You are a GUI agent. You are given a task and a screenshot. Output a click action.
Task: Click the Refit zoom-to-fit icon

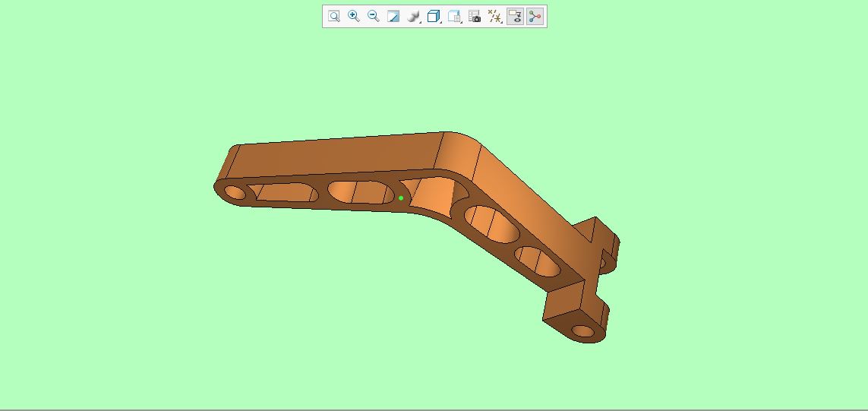[334, 16]
